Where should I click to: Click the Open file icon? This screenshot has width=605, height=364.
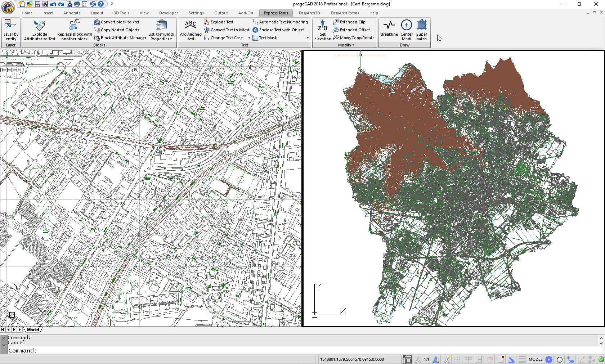pos(30,4)
